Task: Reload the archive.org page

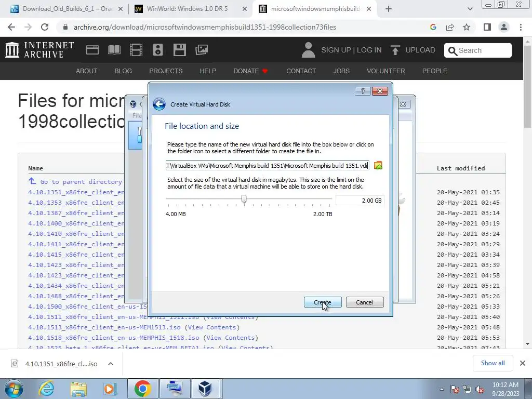Action: (45, 27)
